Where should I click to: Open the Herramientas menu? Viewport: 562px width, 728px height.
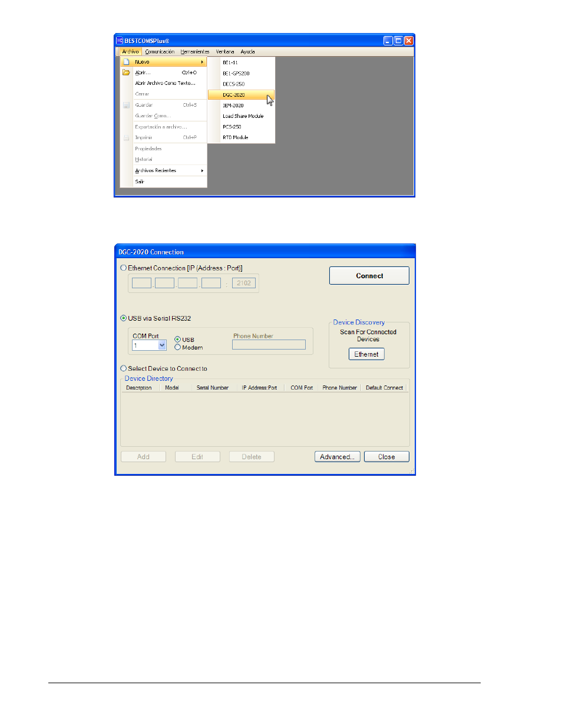point(195,52)
